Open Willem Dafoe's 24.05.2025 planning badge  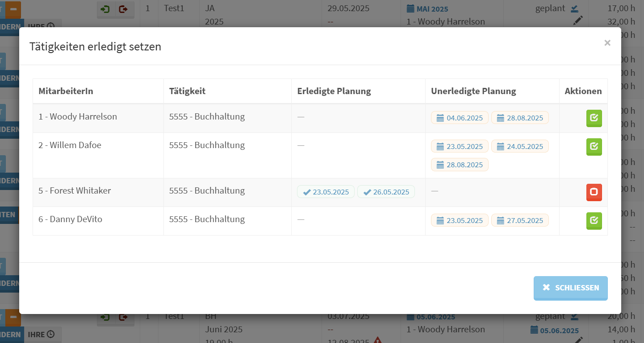coord(520,146)
